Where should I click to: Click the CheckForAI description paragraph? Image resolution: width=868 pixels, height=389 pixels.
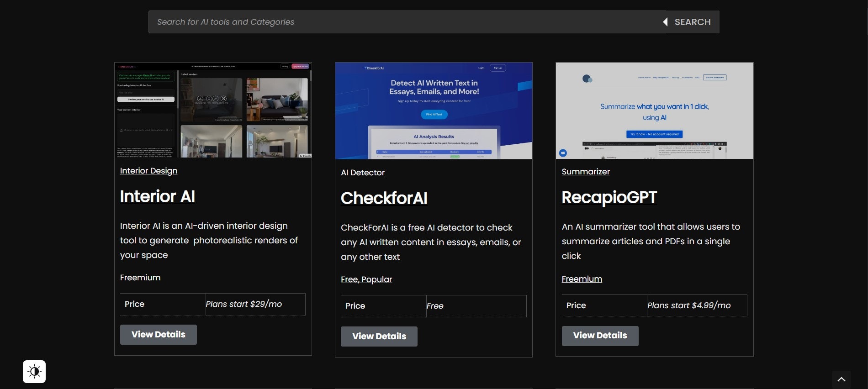[431, 242]
